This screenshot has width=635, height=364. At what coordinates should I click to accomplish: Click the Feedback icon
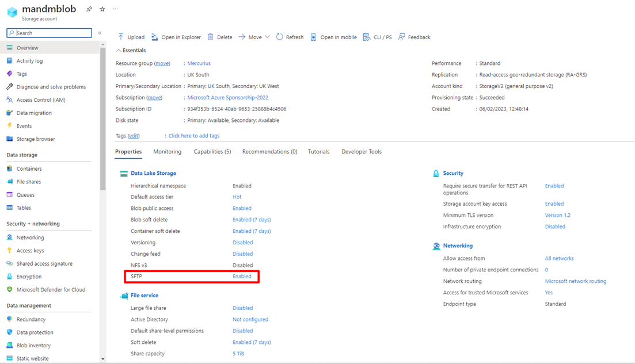(401, 37)
